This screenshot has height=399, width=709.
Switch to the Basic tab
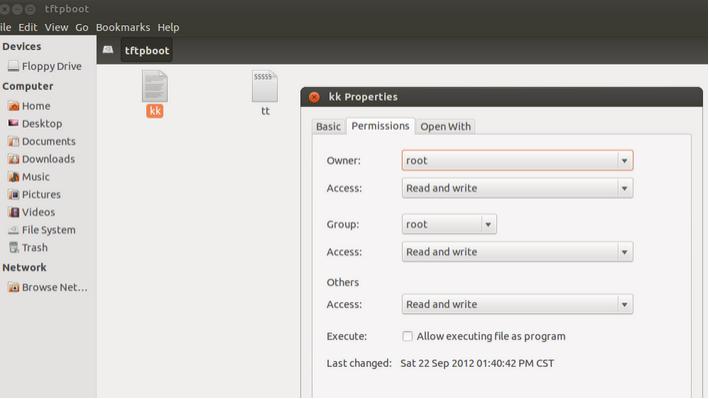tap(328, 126)
